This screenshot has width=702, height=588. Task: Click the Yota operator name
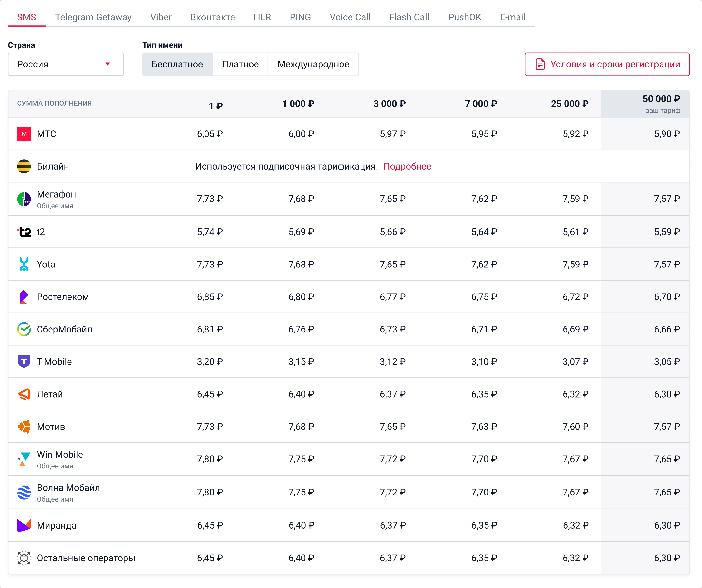[46, 264]
